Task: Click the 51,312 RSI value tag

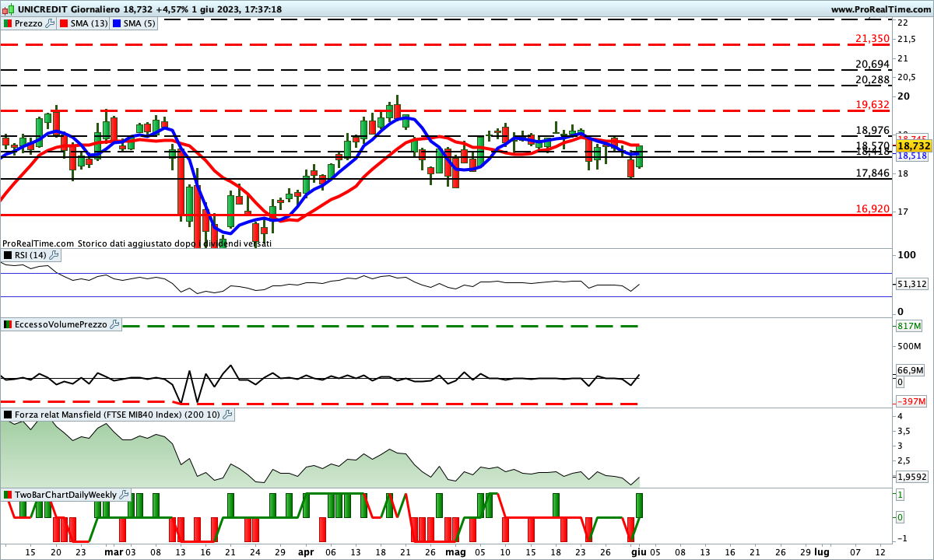Action: pyautogui.click(x=911, y=285)
